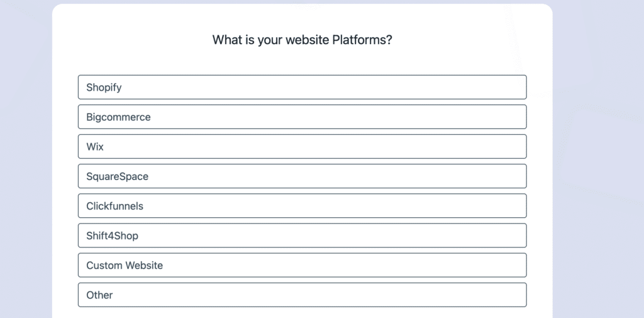Screen dimensions: 644x318
Task: Click the 'SquareSpace' text label
Action: [117, 176]
